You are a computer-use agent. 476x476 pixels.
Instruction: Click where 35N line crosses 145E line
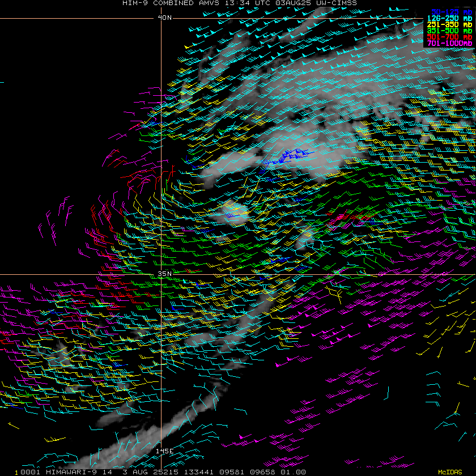point(161,275)
